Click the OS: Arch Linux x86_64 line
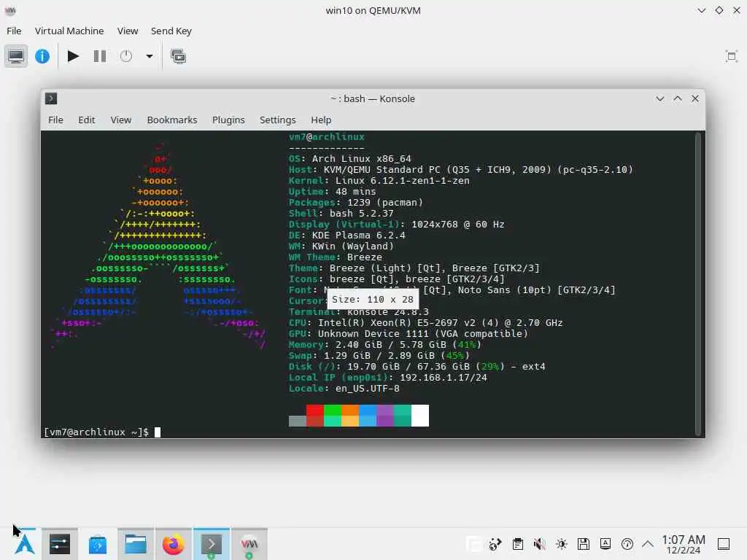 tap(349, 158)
